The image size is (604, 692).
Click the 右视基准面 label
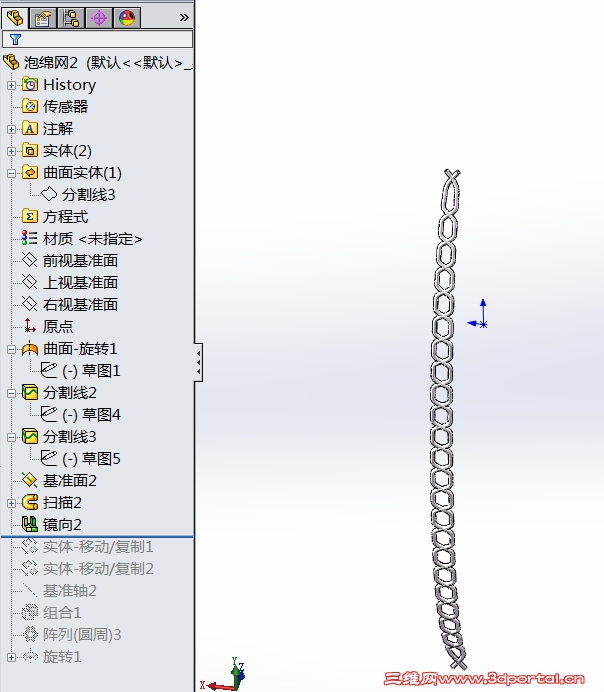point(80,305)
